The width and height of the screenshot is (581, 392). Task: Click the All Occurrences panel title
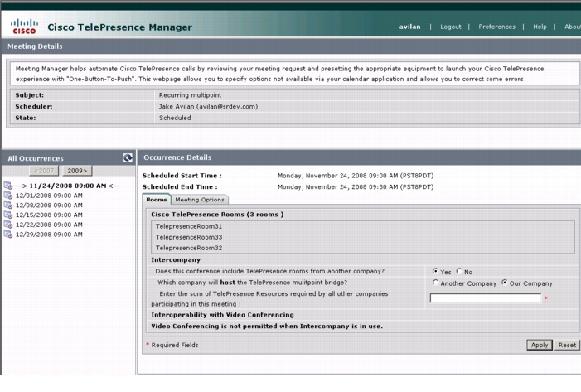tap(36, 158)
